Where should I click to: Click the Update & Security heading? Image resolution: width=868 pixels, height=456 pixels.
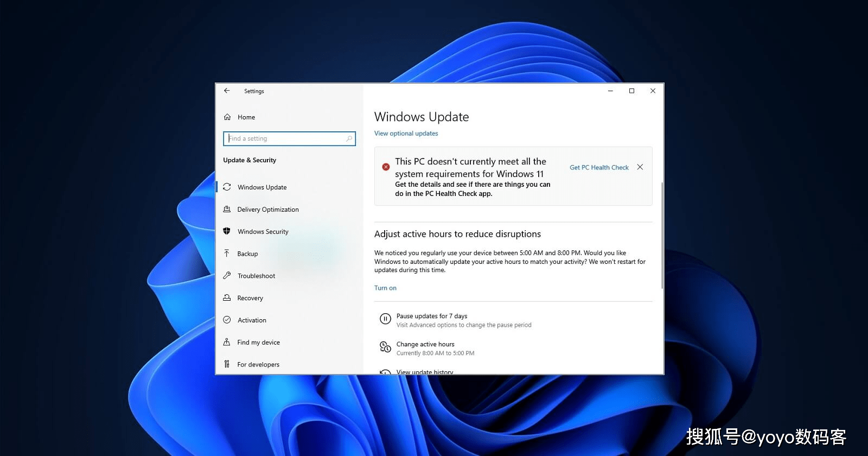(250, 160)
